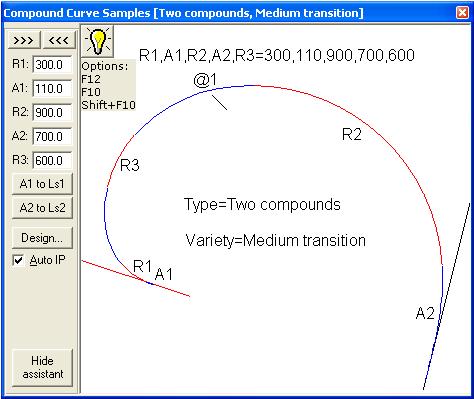Click the A1 label on the drawing
Image resolution: width=474 pixels, height=399 pixels.
[x=164, y=274]
